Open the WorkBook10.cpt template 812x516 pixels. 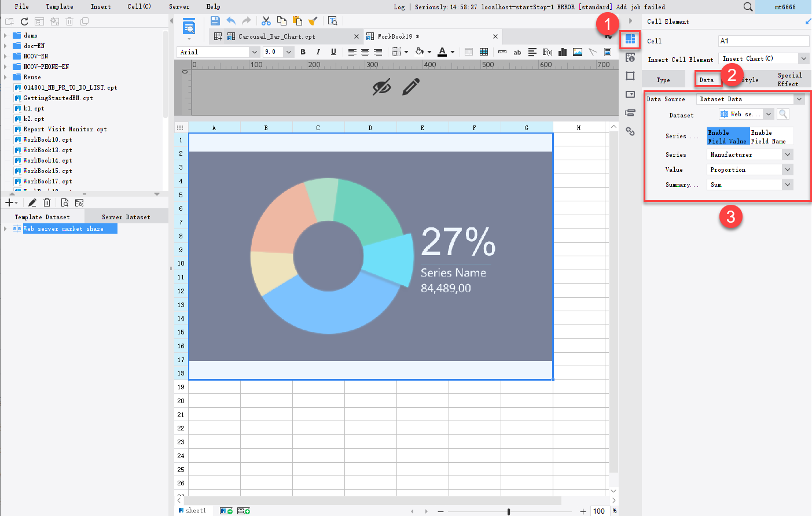[x=48, y=139]
